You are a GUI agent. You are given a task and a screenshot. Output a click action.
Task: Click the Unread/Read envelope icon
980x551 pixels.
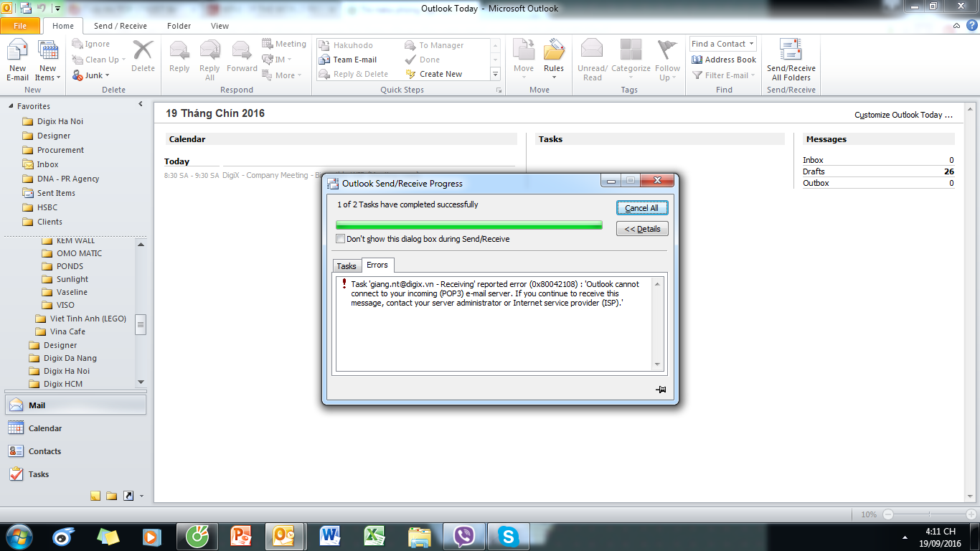(x=593, y=61)
